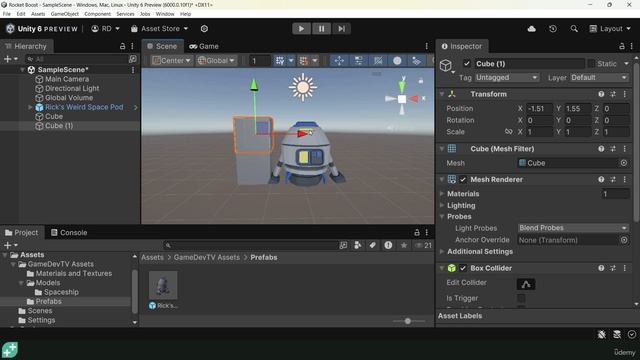
Task: Open the Window menu
Action: (x=165, y=14)
